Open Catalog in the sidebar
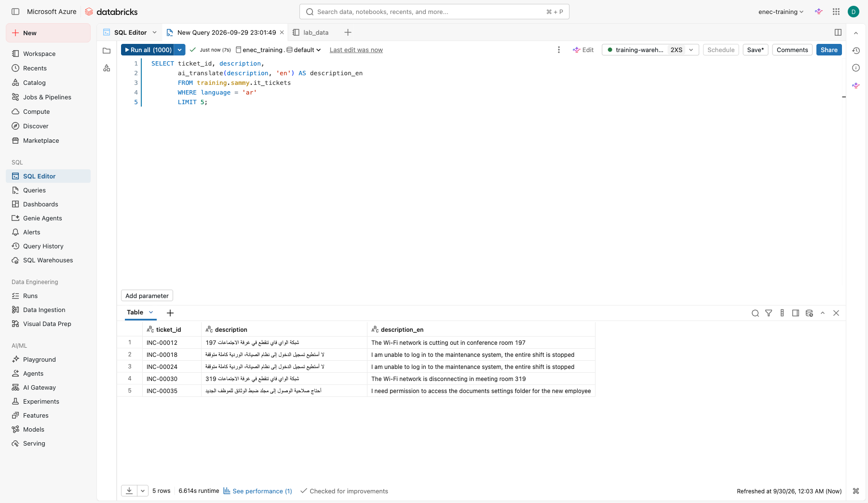Image resolution: width=868 pixels, height=503 pixels. [34, 82]
